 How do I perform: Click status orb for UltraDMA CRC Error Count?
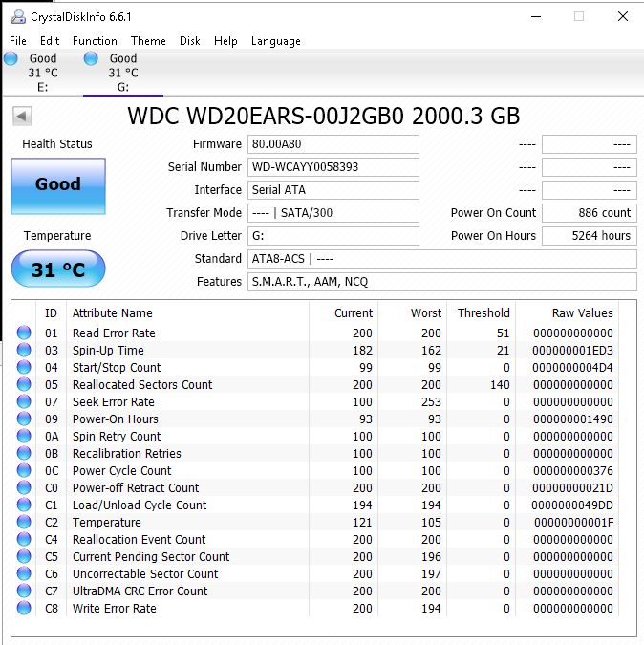click(24, 591)
